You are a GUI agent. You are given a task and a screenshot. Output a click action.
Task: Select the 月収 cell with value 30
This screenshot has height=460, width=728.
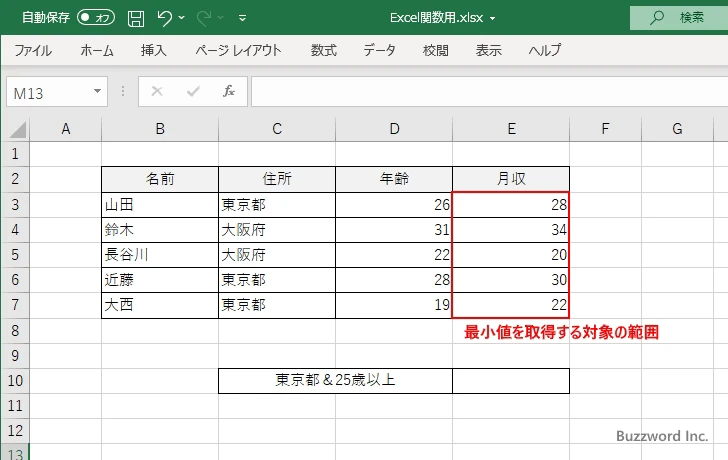coord(511,280)
